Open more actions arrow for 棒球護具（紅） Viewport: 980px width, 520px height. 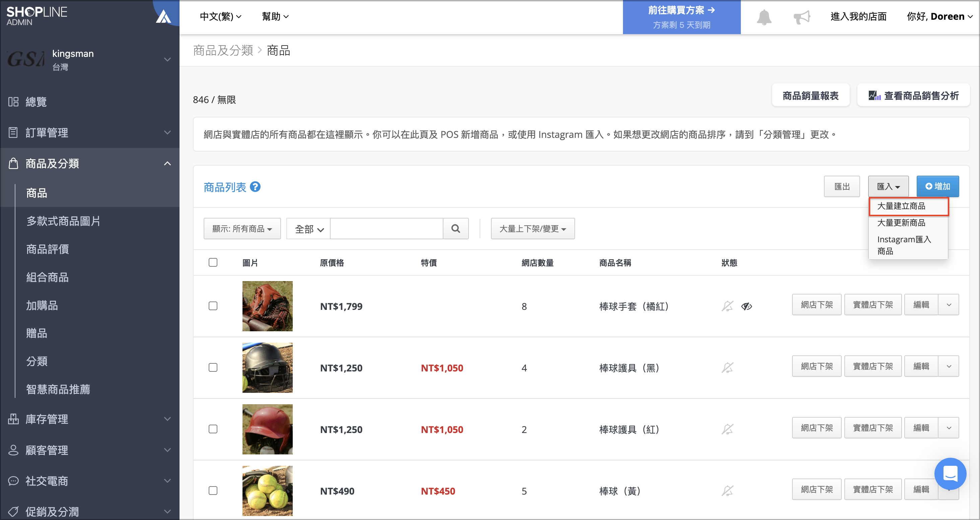(949, 428)
